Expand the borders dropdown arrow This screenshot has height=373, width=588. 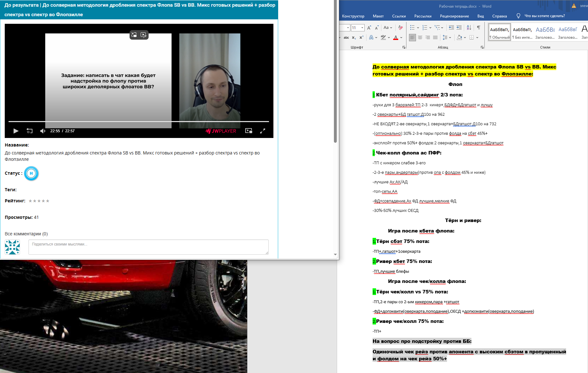click(477, 37)
